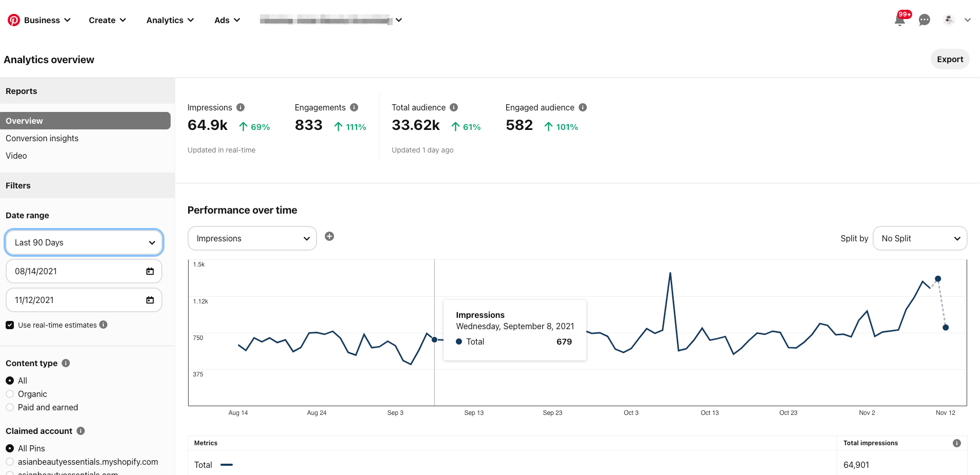The image size is (980, 475).
Task: Open the Last 90 Days date range dropdown
Action: click(x=84, y=242)
